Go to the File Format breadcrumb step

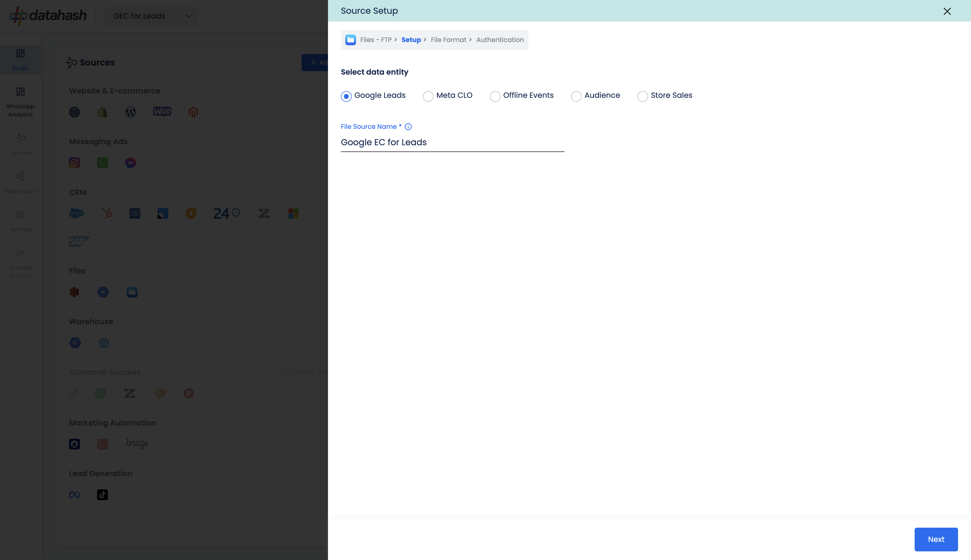(448, 40)
